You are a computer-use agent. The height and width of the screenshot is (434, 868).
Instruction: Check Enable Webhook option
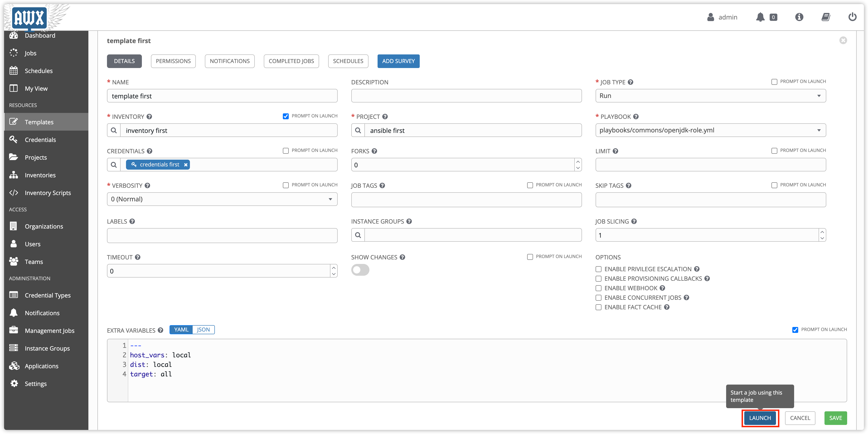click(599, 288)
